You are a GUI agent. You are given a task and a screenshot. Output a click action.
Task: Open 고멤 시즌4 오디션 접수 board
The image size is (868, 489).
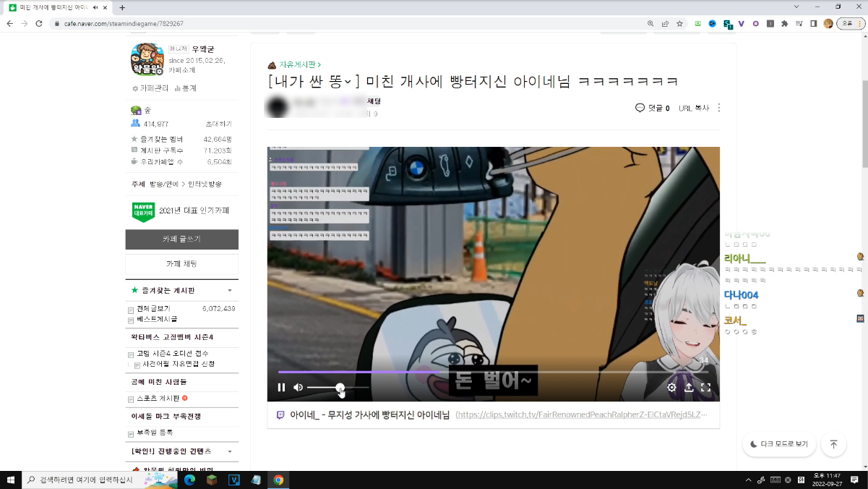(173, 354)
